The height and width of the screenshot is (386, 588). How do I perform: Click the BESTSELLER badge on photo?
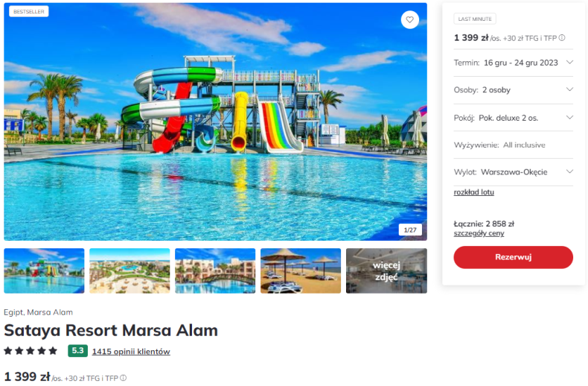(29, 12)
